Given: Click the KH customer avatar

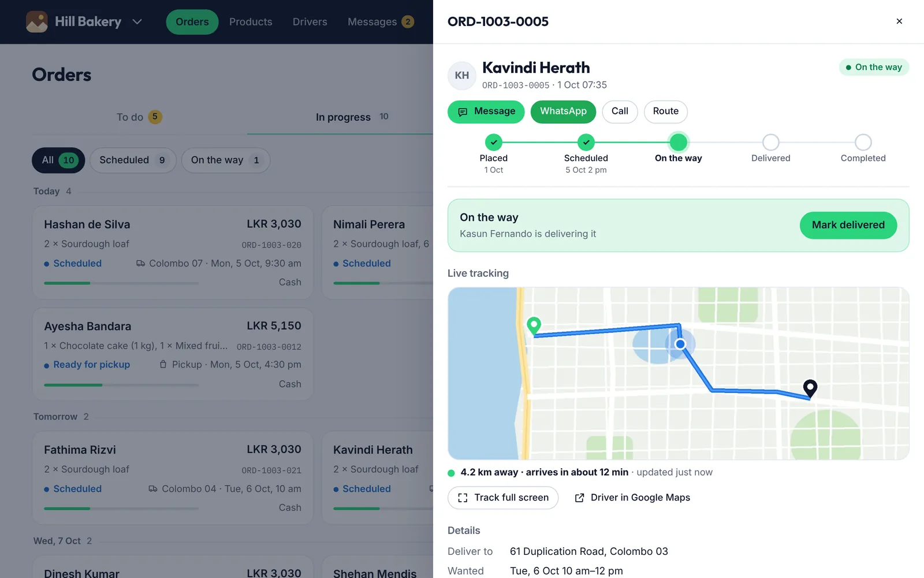Looking at the screenshot, I should click(462, 75).
